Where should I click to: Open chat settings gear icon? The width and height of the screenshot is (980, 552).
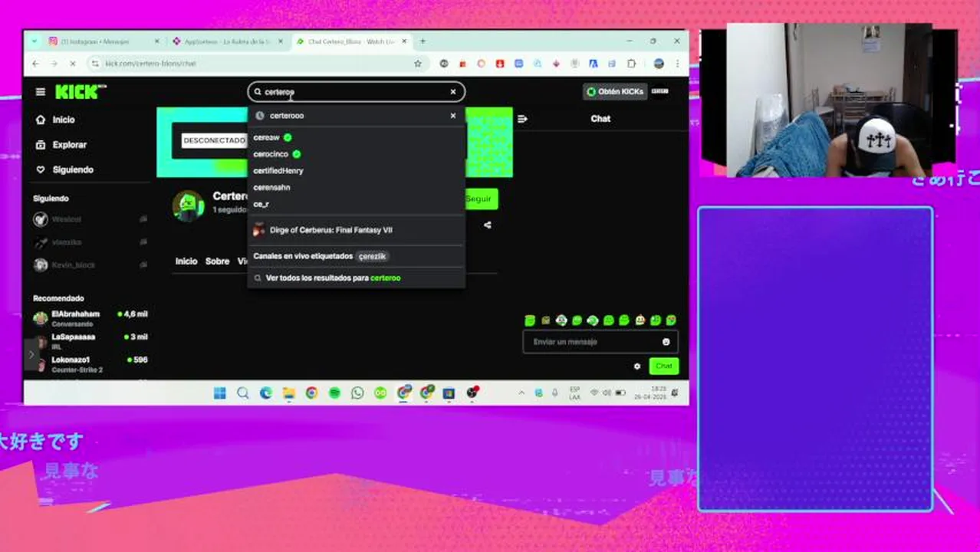pos(636,366)
